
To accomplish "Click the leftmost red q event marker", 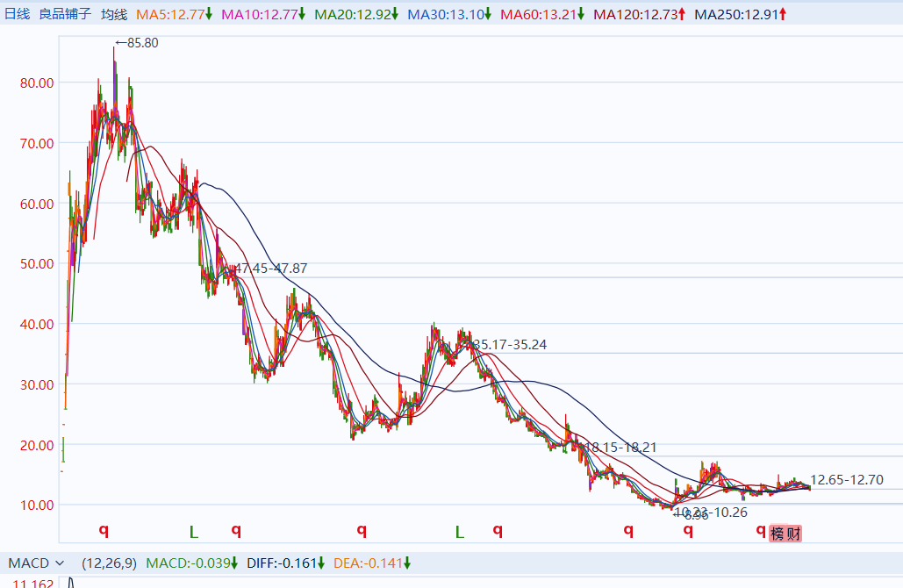I will pos(104,530).
